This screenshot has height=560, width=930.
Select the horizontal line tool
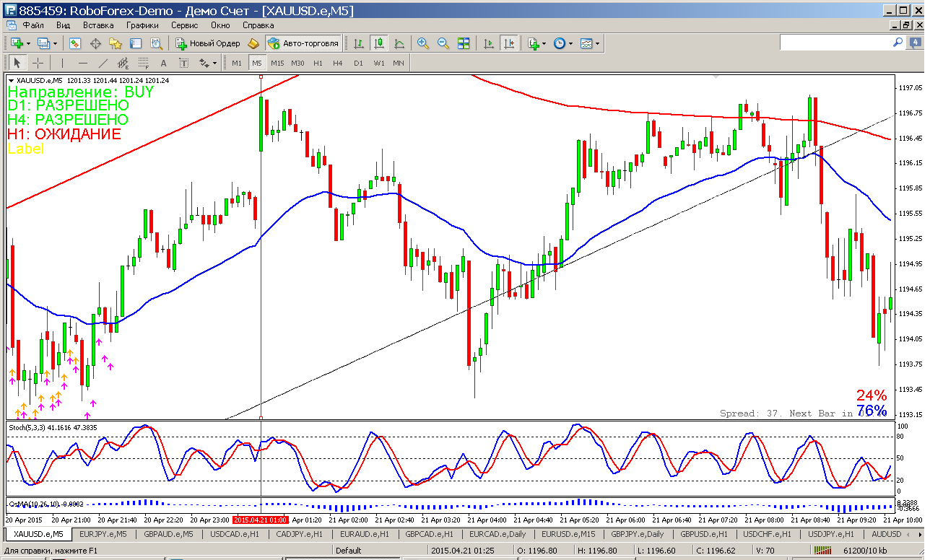[83, 63]
